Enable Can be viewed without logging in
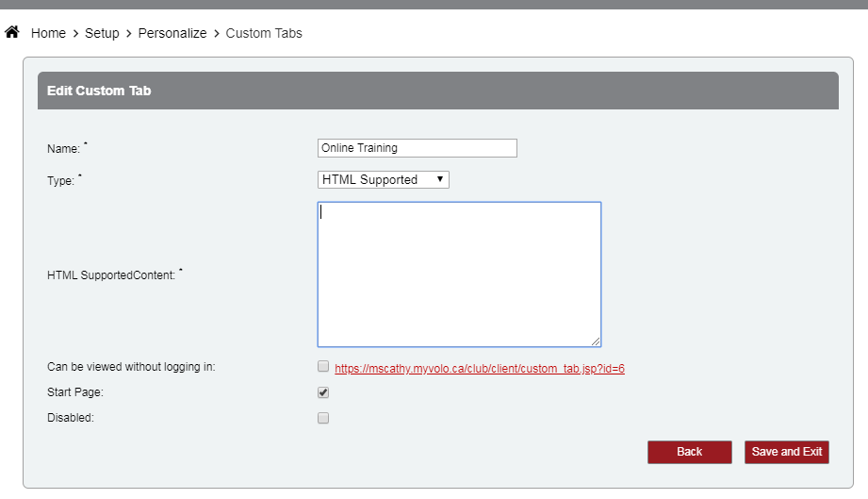 tap(323, 367)
